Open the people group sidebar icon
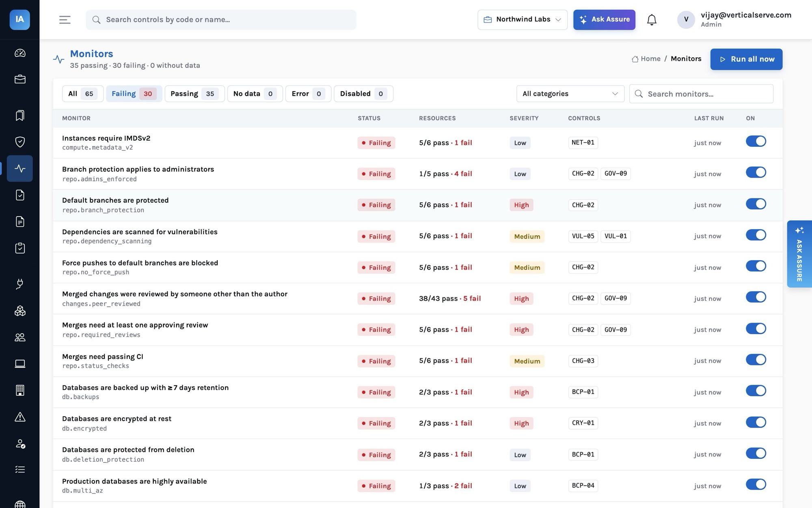The width and height of the screenshot is (812, 508). 20,337
